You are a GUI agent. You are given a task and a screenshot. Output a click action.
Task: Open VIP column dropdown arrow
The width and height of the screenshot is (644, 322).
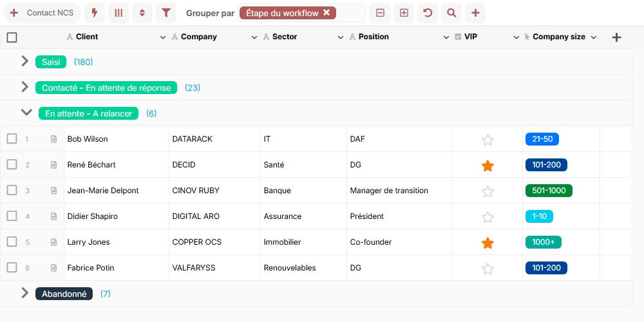coord(516,37)
